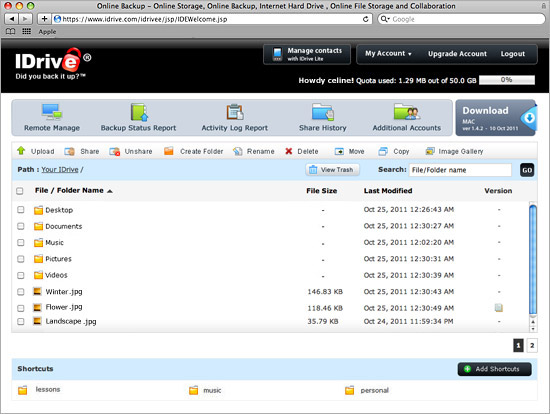The width and height of the screenshot is (550, 414).
Task: Click the Manage contacts phone icon
Action: click(277, 54)
